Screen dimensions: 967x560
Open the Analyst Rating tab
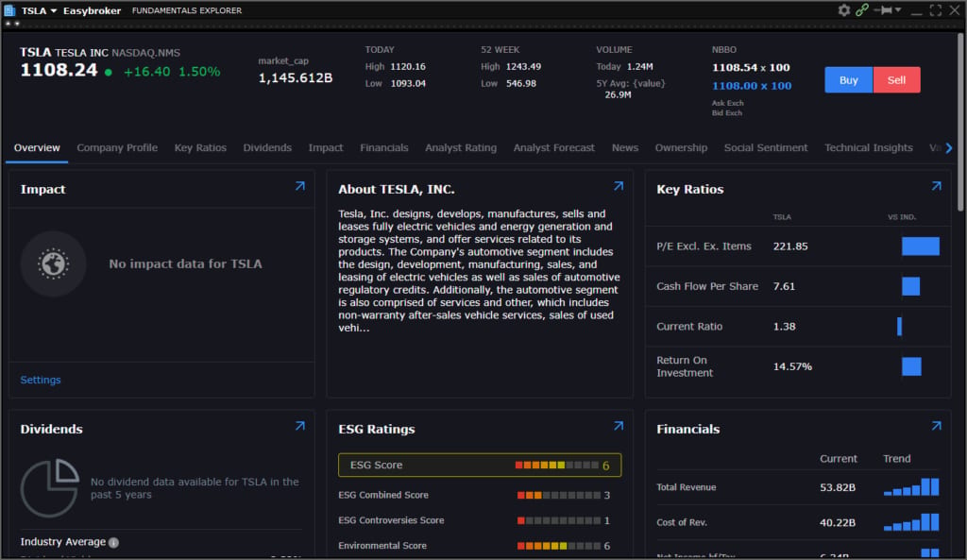coord(461,148)
